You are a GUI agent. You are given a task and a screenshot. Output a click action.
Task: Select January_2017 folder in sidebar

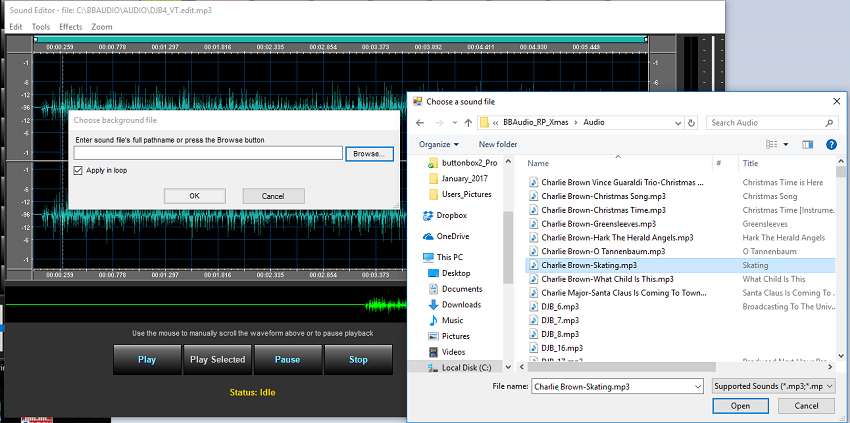pos(458,178)
